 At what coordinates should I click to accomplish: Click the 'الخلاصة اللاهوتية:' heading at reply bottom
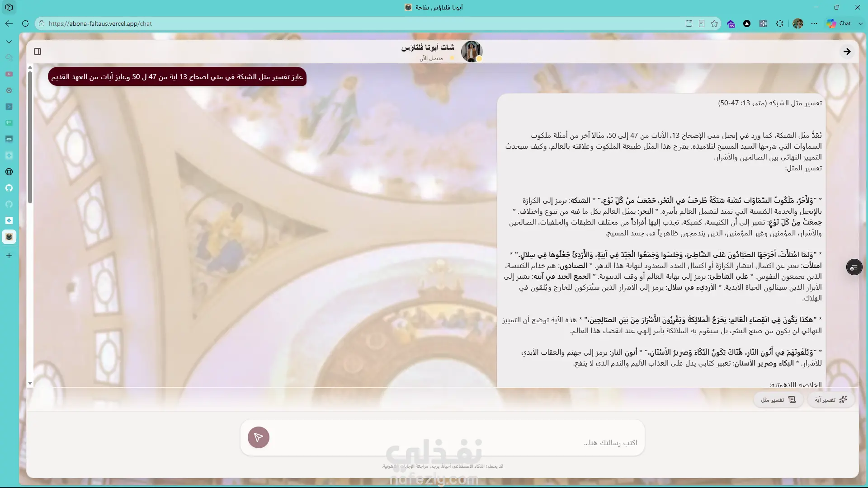(x=796, y=384)
